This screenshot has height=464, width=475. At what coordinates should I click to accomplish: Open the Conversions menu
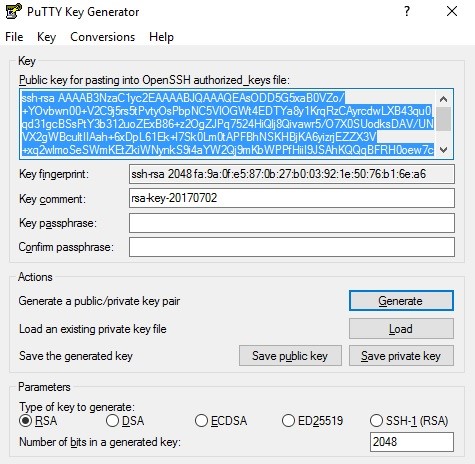pyautogui.click(x=102, y=37)
